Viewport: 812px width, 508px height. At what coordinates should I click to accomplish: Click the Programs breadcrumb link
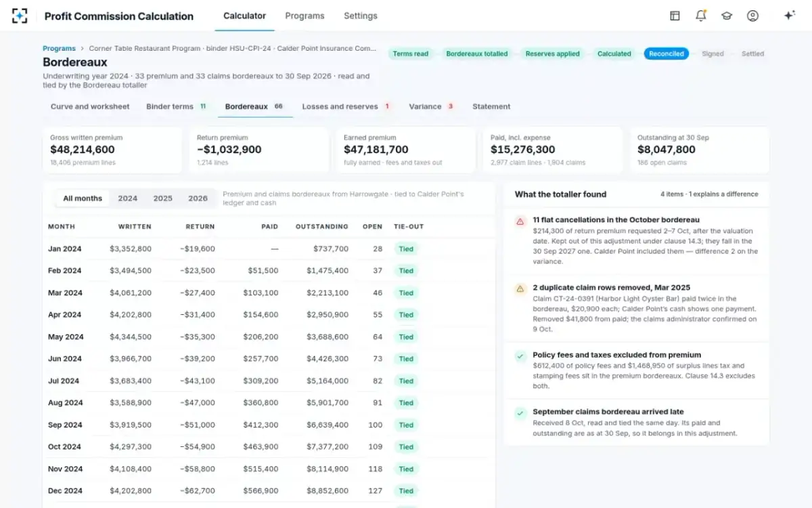(x=59, y=49)
